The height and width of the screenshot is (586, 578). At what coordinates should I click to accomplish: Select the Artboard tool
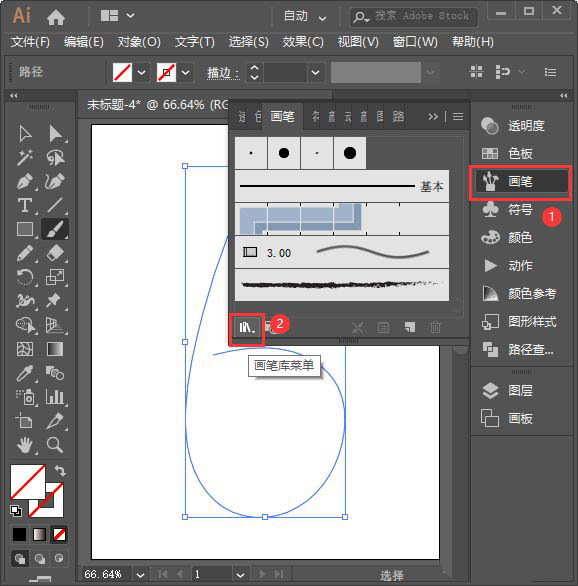click(25, 421)
